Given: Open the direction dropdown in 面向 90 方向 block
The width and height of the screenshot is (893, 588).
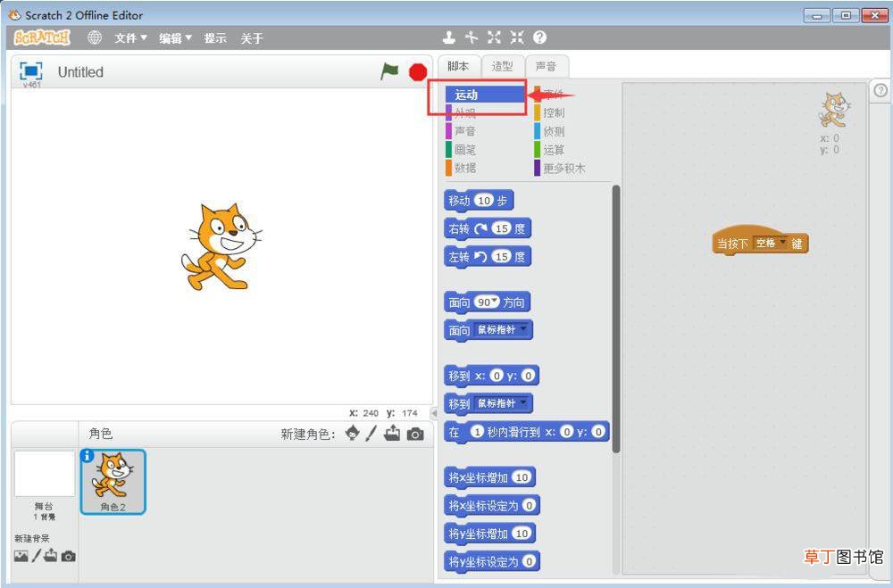Looking at the screenshot, I should [x=495, y=301].
